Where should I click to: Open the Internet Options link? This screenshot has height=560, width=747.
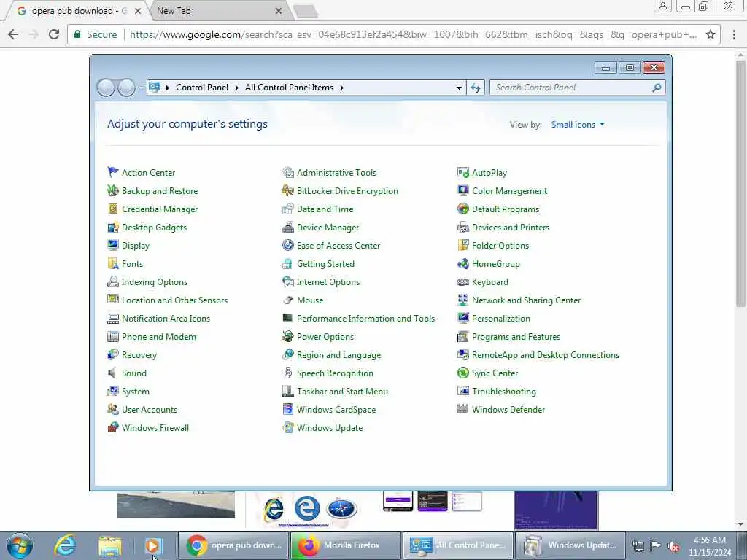coord(328,282)
